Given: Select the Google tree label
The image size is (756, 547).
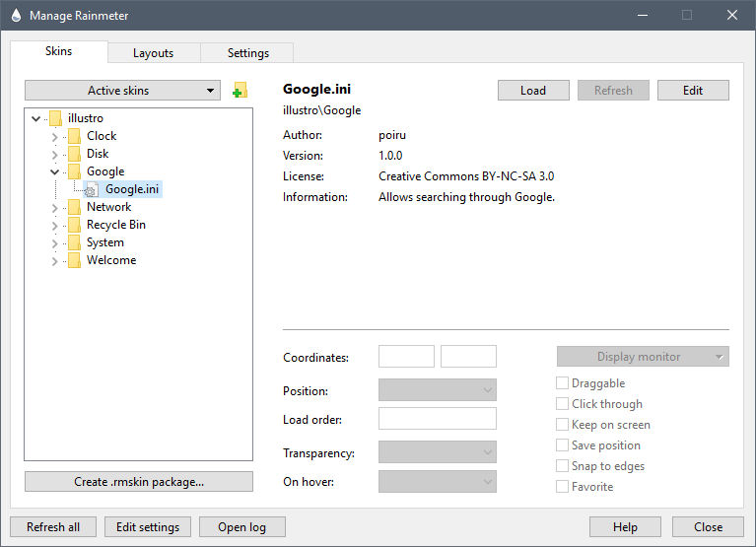Looking at the screenshot, I should coord(105,171).
